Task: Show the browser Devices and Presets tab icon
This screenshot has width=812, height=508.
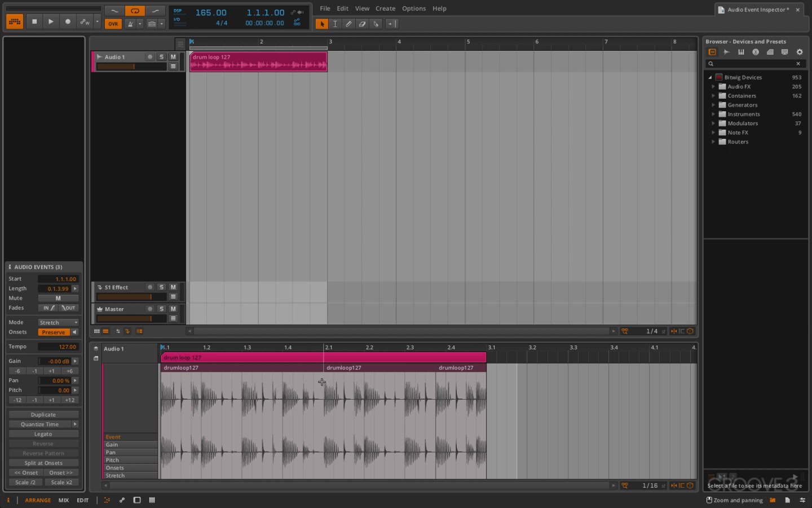Action: click(712, 52)
